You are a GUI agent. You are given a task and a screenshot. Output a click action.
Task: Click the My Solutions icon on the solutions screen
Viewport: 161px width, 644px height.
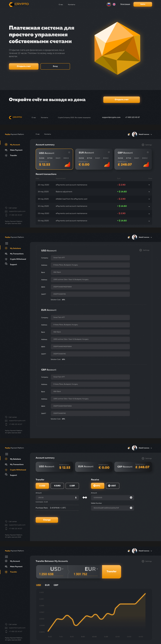(6, 248)
